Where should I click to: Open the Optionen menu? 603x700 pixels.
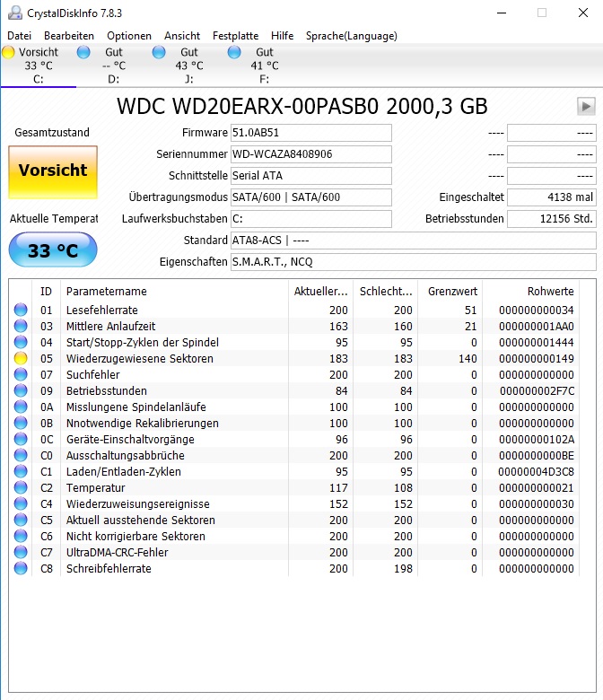click(129, 36)
